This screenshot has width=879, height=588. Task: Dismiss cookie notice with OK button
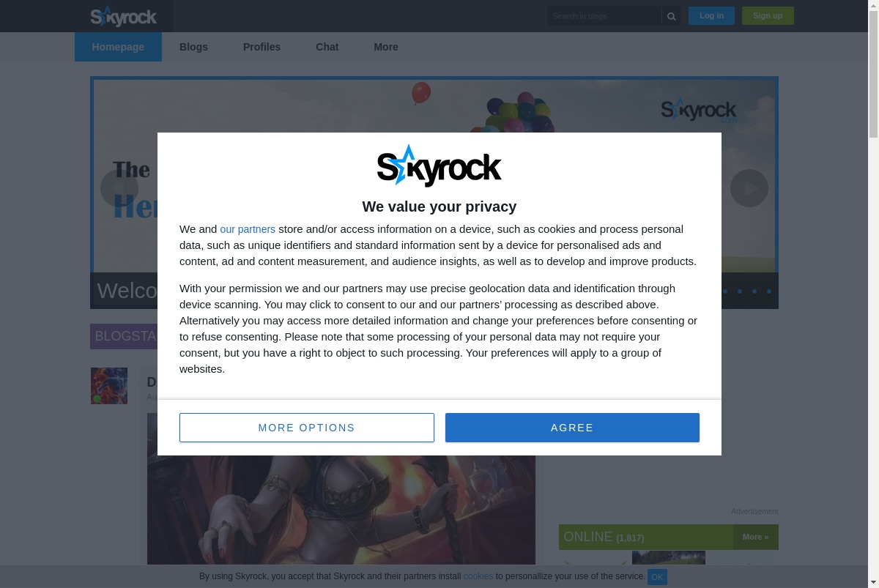(x=657, y=577)
